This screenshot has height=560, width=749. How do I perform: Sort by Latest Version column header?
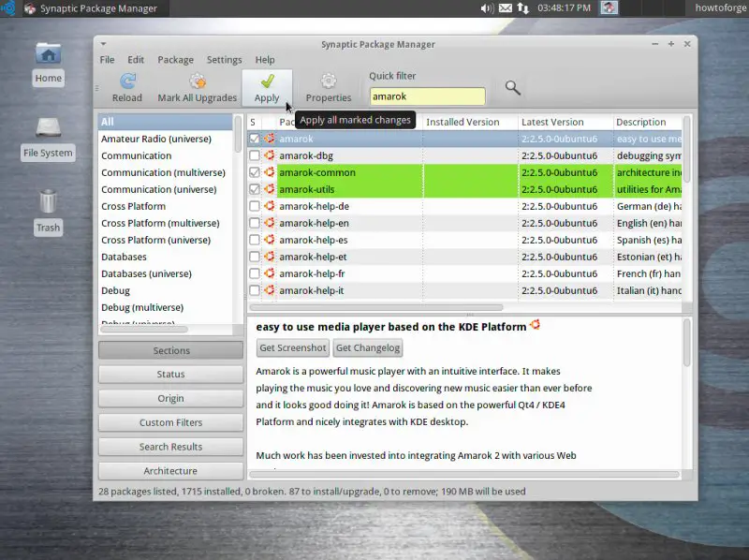coord(565,122)
